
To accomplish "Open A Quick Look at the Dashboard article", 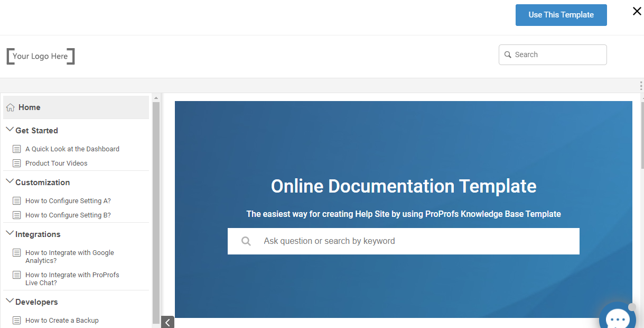I will tap(72, 149).
